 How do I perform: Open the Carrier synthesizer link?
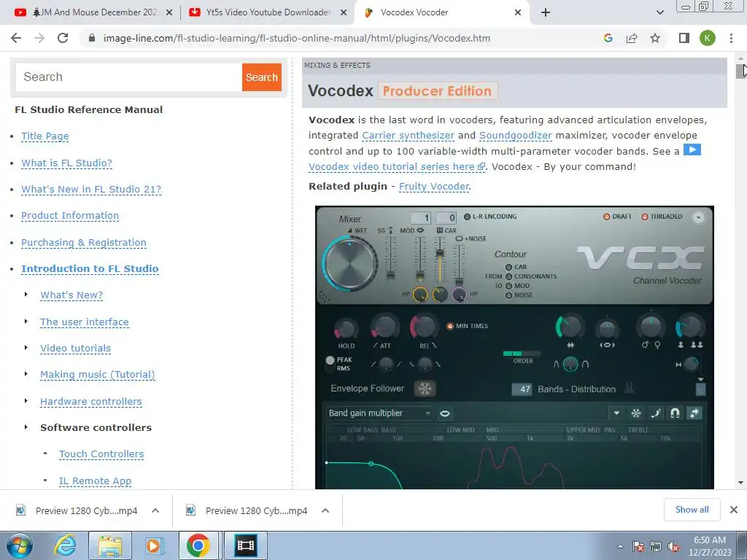pos(409,135)
